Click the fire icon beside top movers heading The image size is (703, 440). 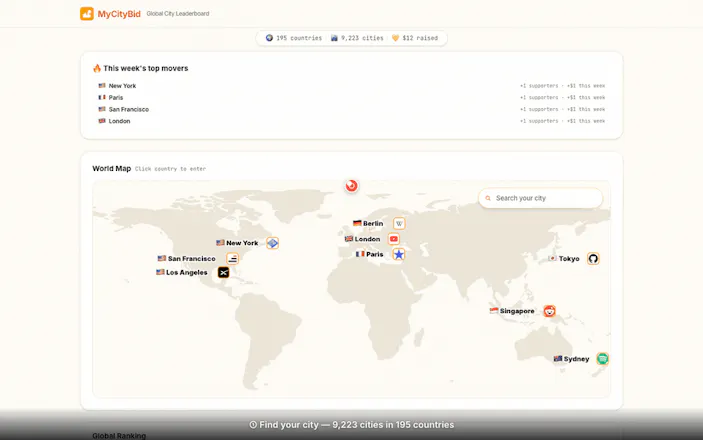tap(97, 68)
